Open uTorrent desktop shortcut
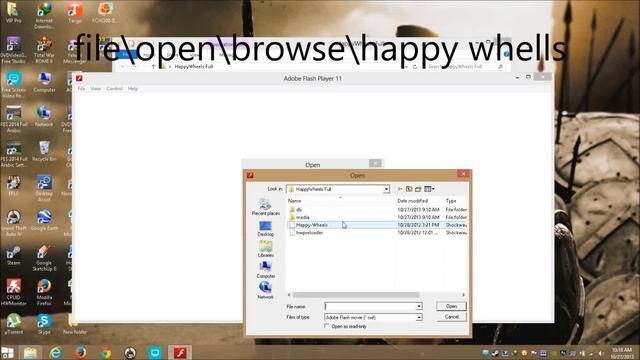640x360 pixels. [13, 324]
